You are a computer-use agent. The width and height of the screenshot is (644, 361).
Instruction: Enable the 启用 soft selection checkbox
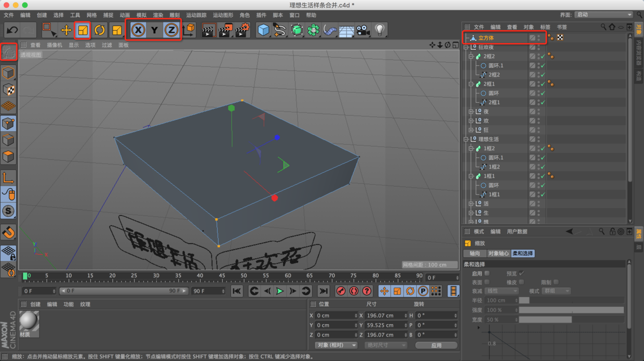click(487, 273)
